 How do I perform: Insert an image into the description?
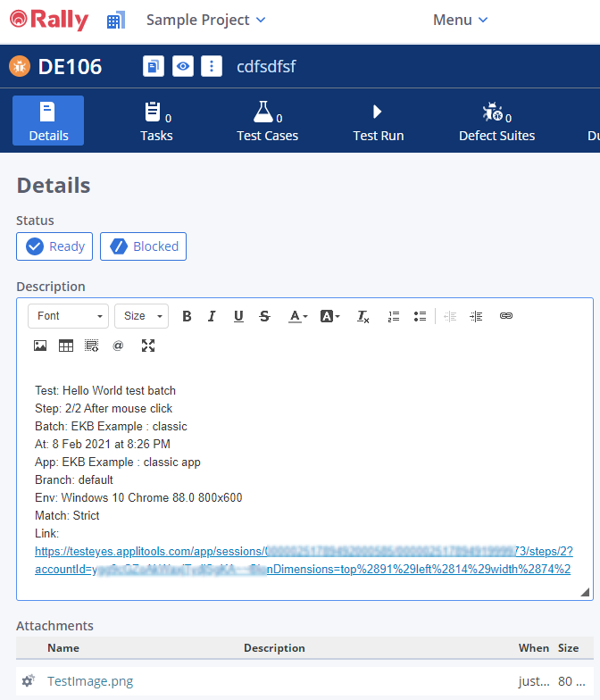point(40,346)
